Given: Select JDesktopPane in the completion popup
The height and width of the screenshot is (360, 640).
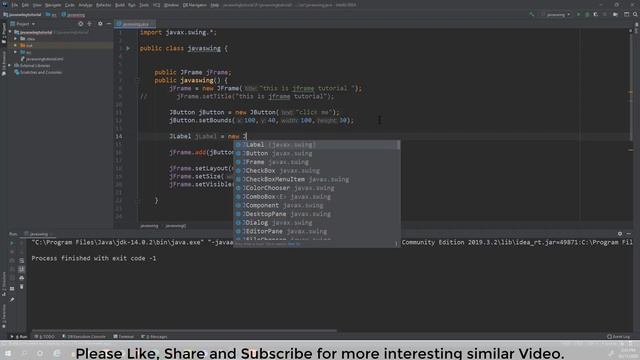Looking at the screenshot, I should pyautogui.click(x=316, y=214).
